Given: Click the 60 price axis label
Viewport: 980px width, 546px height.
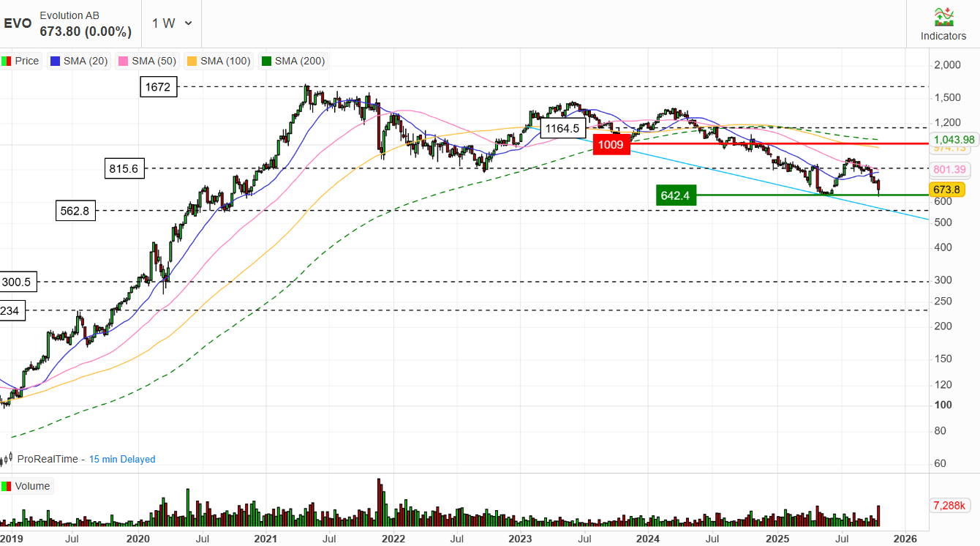Looking at the screenshot, I should coord(941,463).
